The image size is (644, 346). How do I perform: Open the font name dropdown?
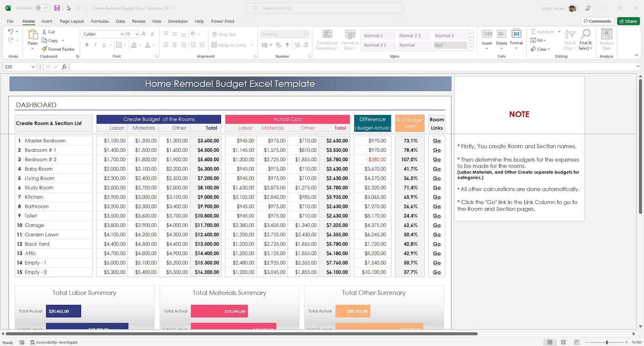[x=121, y=34]
